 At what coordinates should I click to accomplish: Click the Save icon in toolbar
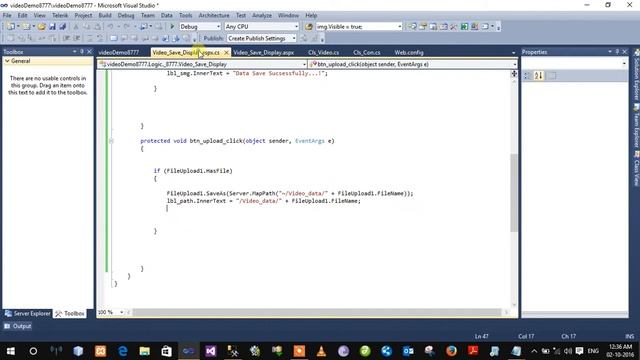click(52, 27)
